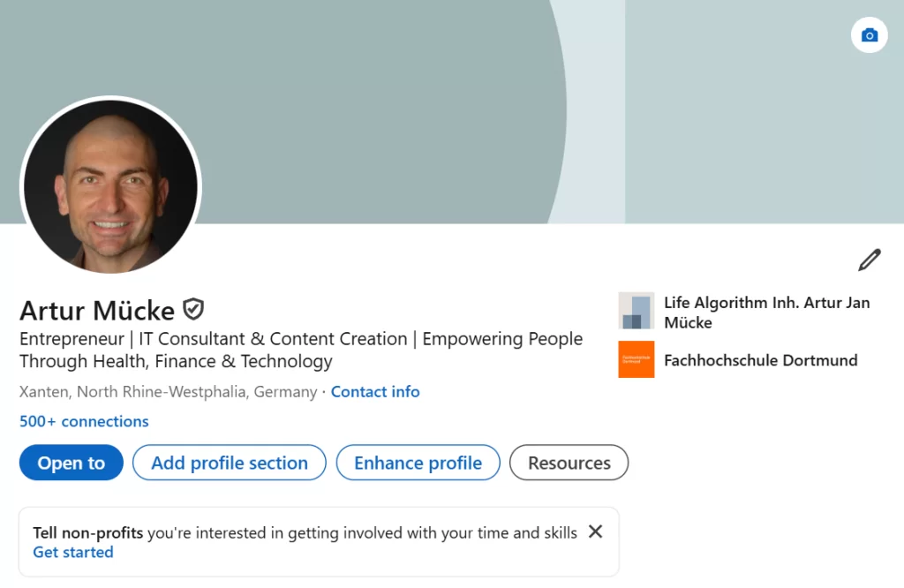This screenshot has height=588, width=904.
Task: Click the Xanten, North Rhine-Westphalia location text
Action: click(168, 392)
